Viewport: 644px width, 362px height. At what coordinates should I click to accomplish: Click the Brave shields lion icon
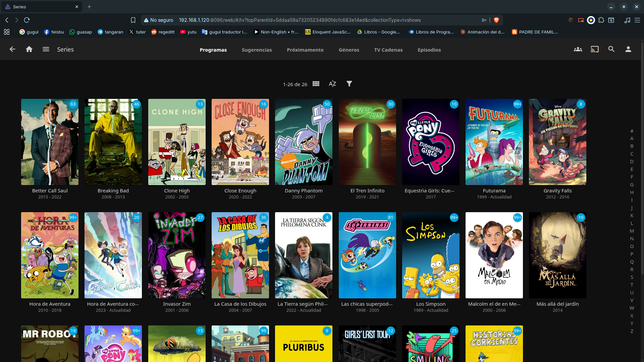(x=496, y=20)
